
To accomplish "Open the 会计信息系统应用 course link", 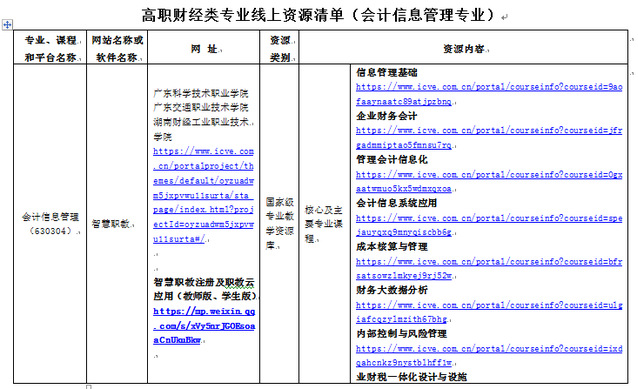I will pos(489,225).
